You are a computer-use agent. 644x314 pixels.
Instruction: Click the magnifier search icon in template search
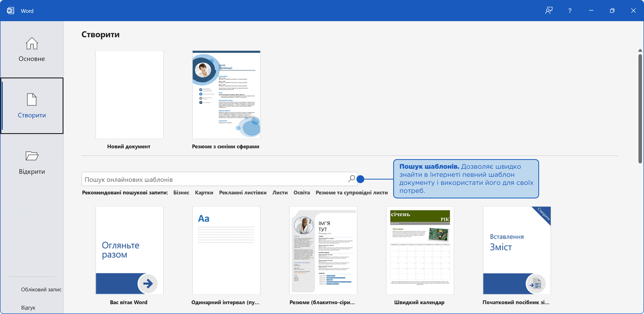click(351, 179)
